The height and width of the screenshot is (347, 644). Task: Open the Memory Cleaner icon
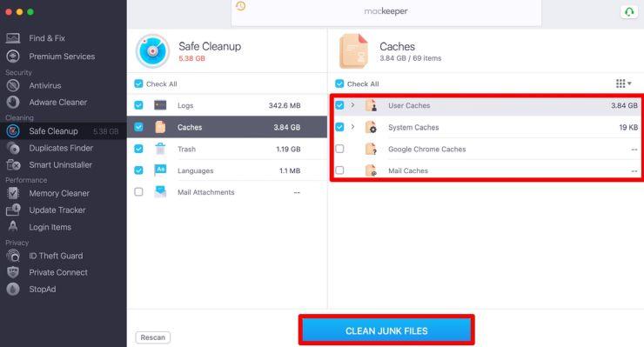(13, 193)
